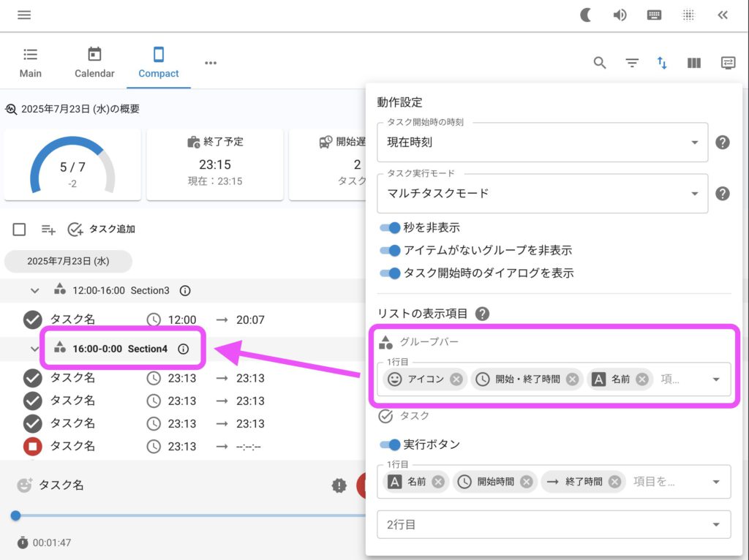Toggle アイテムがないグループを非表示 switch
The width and height of the screenshot is (749, 560).
point(390,250)
